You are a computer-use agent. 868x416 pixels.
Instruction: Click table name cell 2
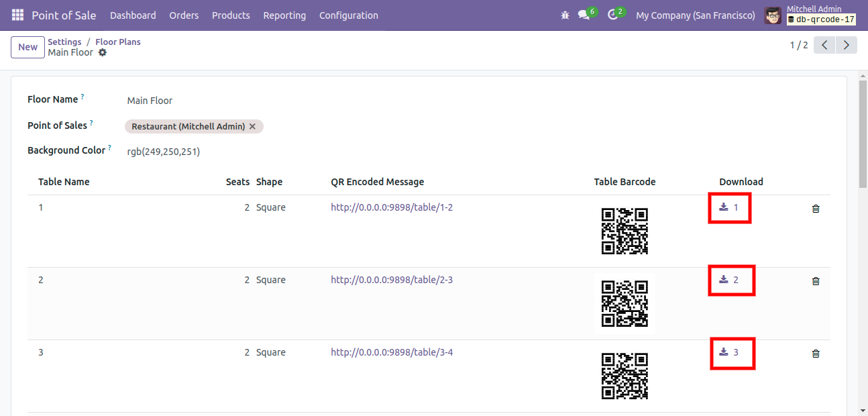coord(41,280)
